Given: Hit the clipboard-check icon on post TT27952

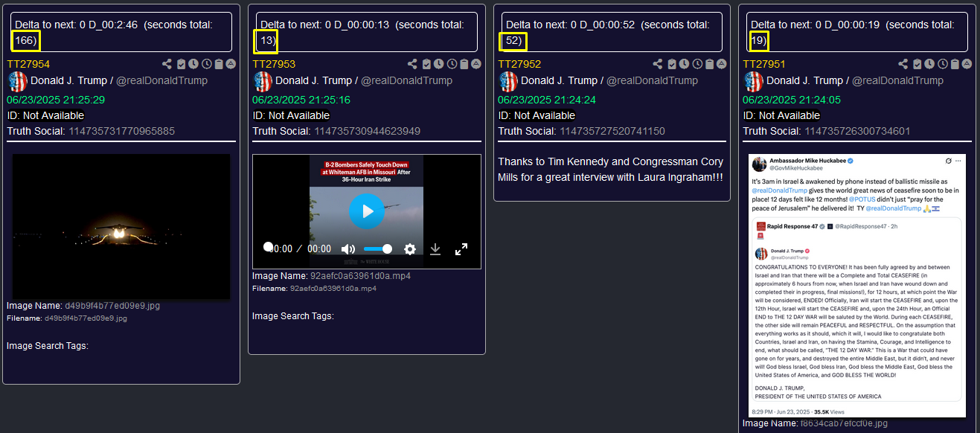Looking at the screenshot, I should [x=672, y=64].
